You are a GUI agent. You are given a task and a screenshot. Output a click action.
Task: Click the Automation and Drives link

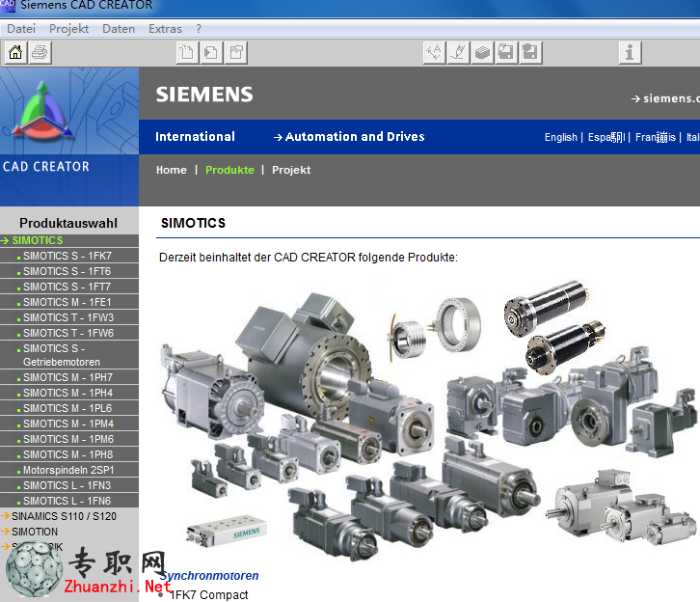(x=349, y=137)
